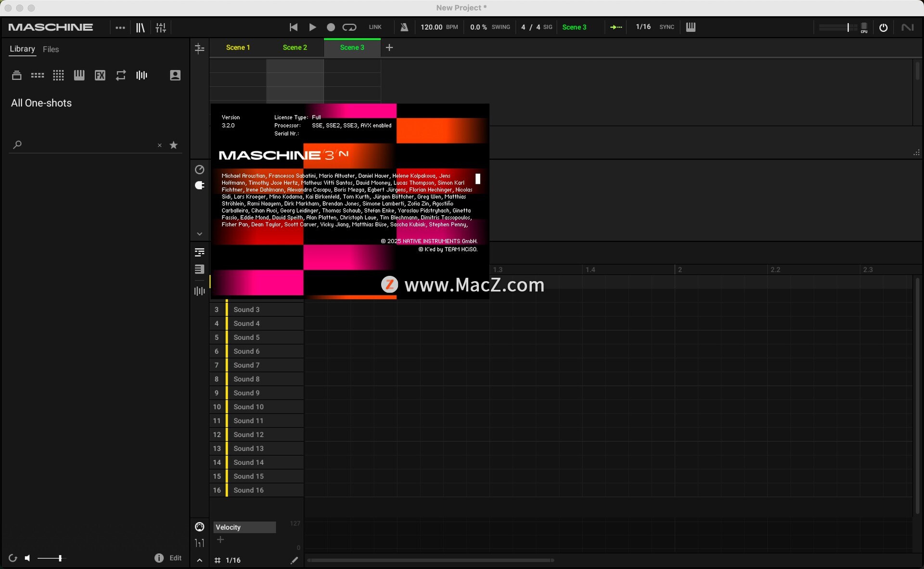Select the Sounds grid browser icon
The width and height of the screenshot is (924, 569).
point(58,75)
